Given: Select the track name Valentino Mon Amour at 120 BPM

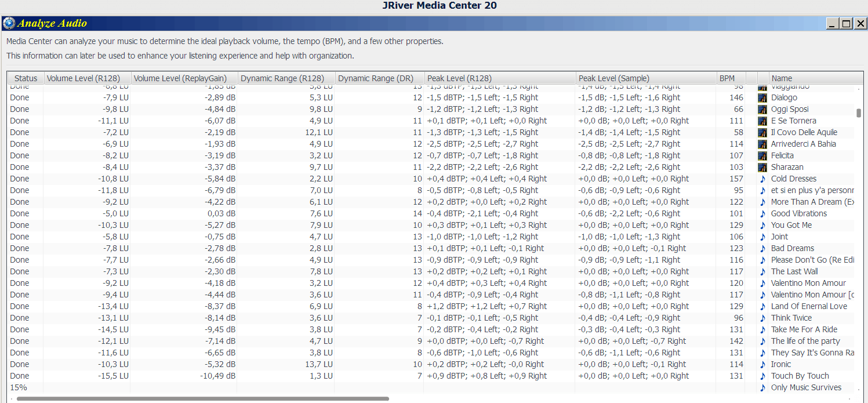Looking at the screenshot, I should click(x=808, y=283).
